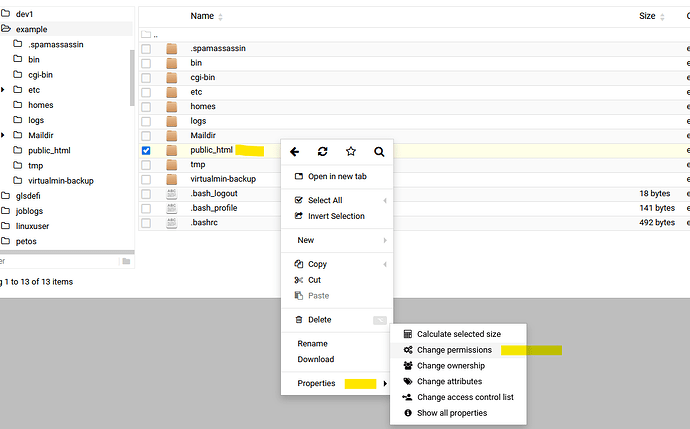
Task: Select Change permissions from submenu
Action: 454,350
